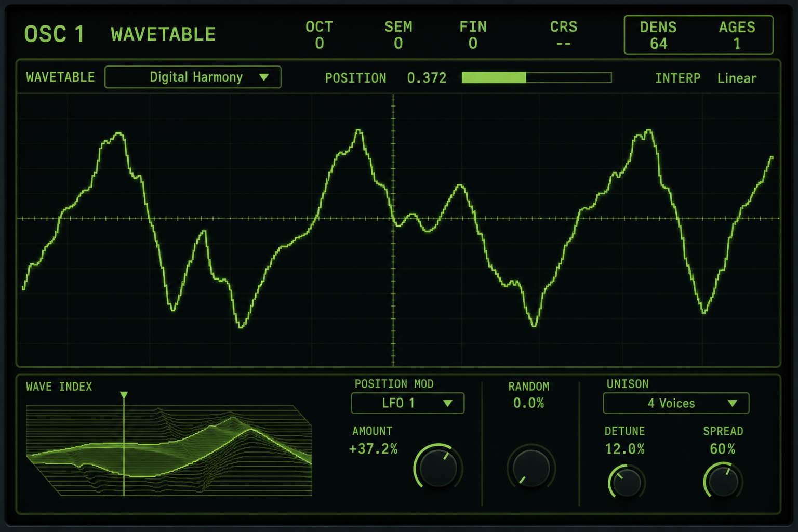The height and width of the screenshot is (532, 798).
Task: Click the WAVE INDEX label
Action: (59, 387)
